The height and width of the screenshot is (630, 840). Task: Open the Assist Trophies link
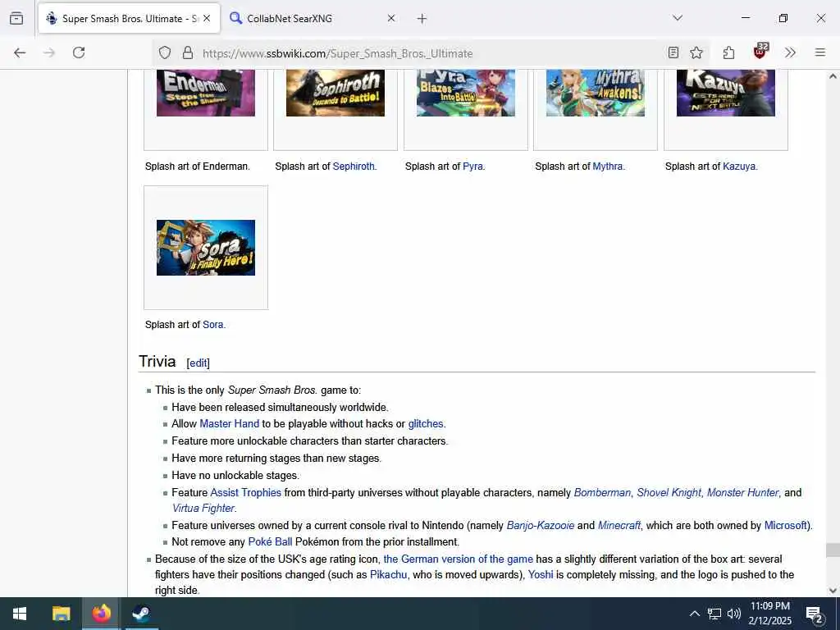tap(245, 492)
